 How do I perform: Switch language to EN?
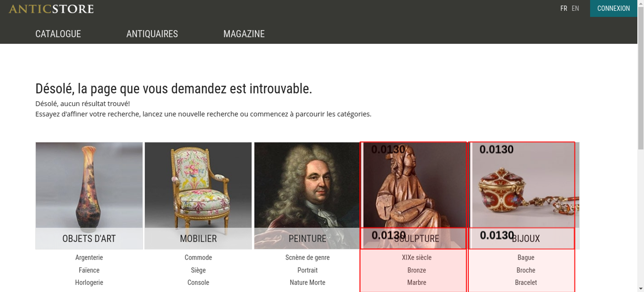click(x=575, y=8)
